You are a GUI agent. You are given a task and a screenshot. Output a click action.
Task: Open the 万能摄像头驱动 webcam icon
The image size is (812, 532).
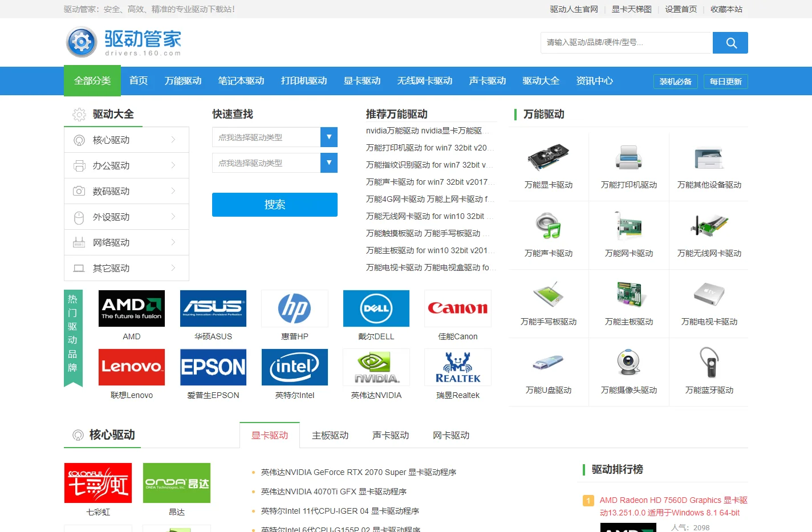(629, 363)
